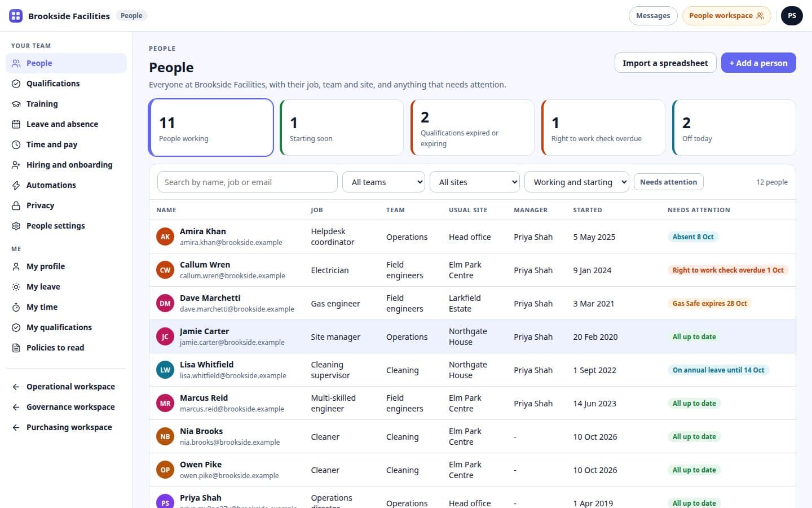Click the Qualifications checkmark icon in sidebar
812x508 pixels.
click(16, 84)
